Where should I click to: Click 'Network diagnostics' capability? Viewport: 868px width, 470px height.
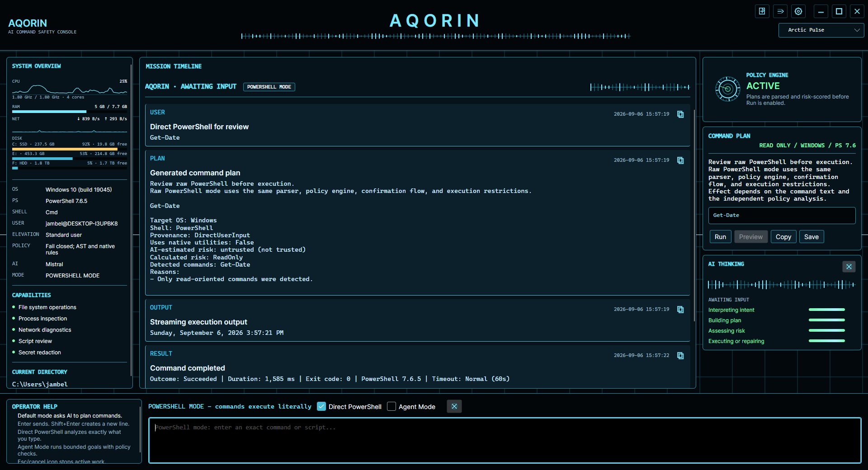(45, 330)
